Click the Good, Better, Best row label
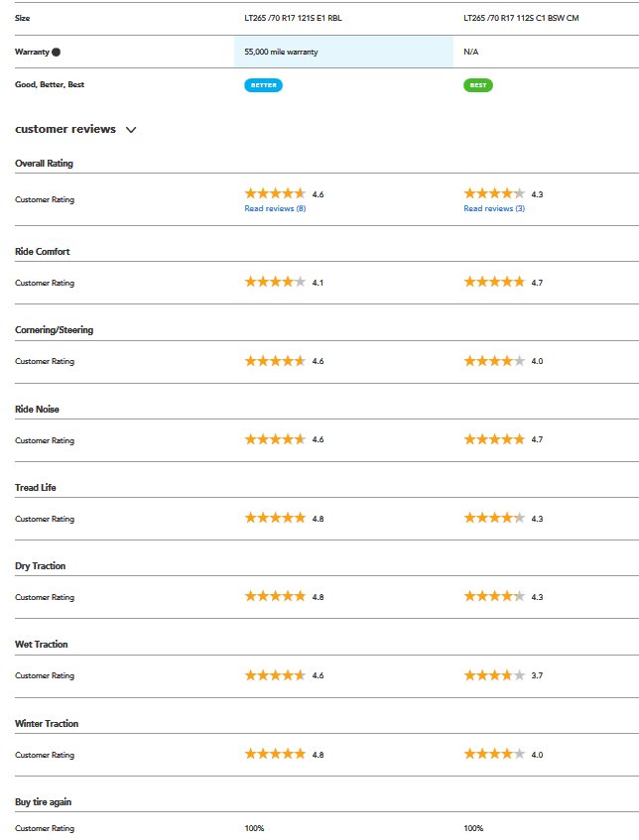The height and width of the screenshot is (840, 639). pyautogui.click(x=50, y=84)
